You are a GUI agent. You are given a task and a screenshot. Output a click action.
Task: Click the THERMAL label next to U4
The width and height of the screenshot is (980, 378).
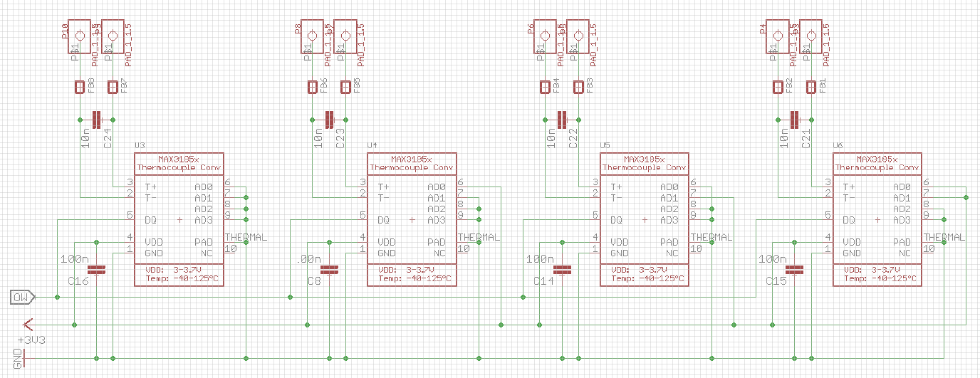479,237
